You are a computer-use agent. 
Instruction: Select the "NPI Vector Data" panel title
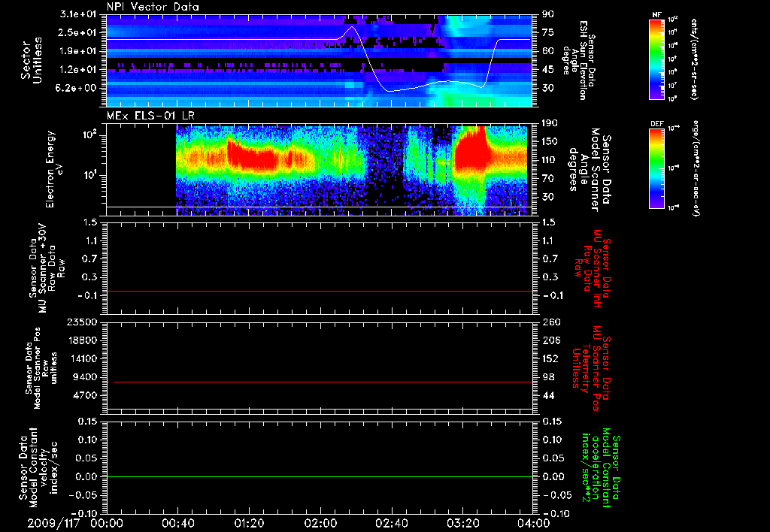coord(153,7)
